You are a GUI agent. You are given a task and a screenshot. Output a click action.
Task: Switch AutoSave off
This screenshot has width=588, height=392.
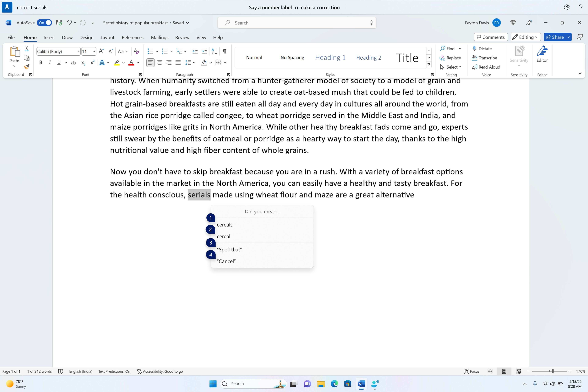(44, 23)
